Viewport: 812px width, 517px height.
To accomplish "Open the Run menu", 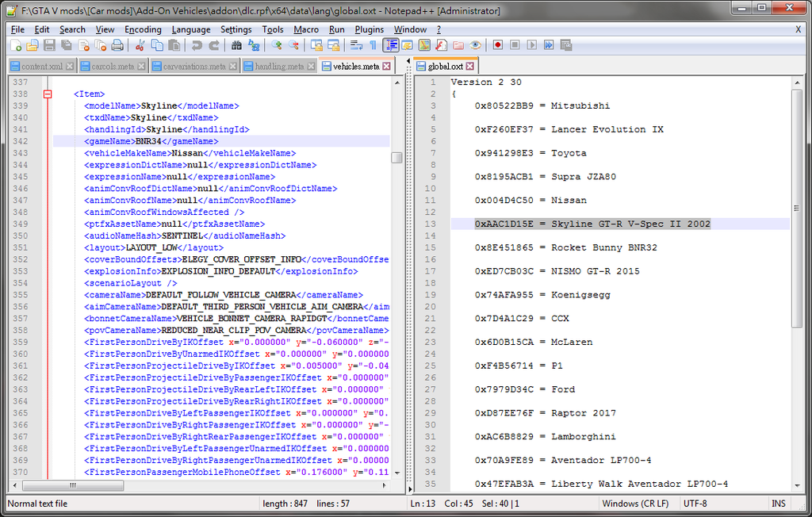I will 336,29.
